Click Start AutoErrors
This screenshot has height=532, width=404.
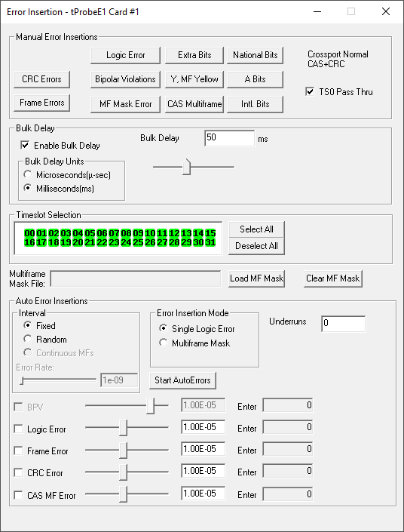pos(182,380)
